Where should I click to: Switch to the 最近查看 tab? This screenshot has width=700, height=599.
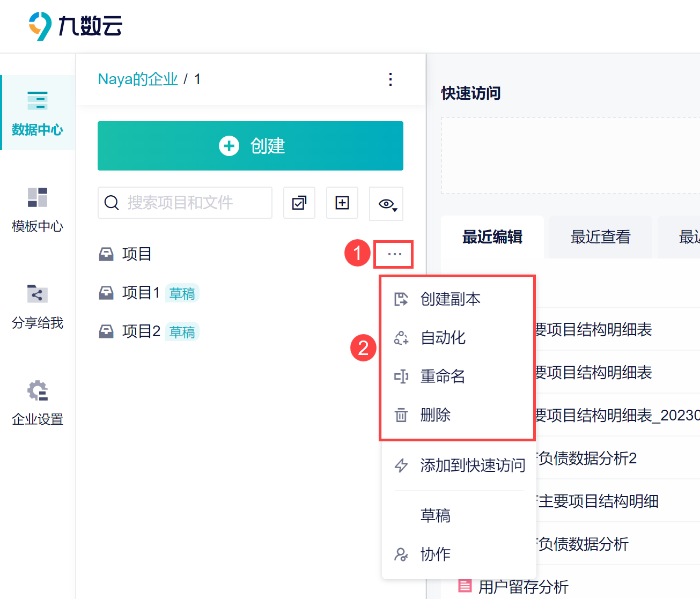pyautogui.click(x=600, y=237)
